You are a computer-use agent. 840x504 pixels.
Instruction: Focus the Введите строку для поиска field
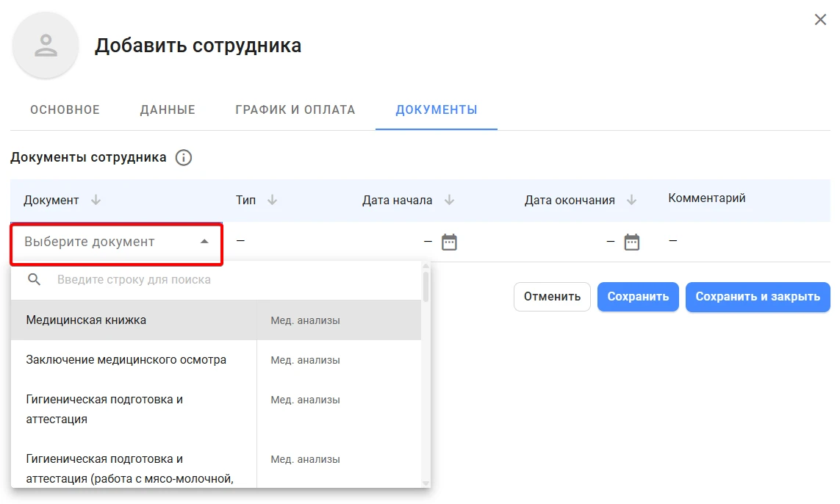tap(236, 280)
